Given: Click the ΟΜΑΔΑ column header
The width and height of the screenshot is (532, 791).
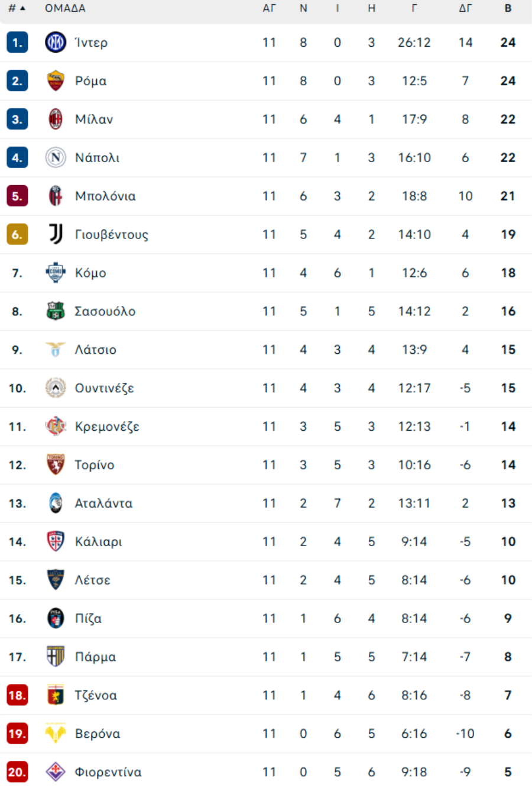Looking at the screenshot, I should (x=65, y=8).
